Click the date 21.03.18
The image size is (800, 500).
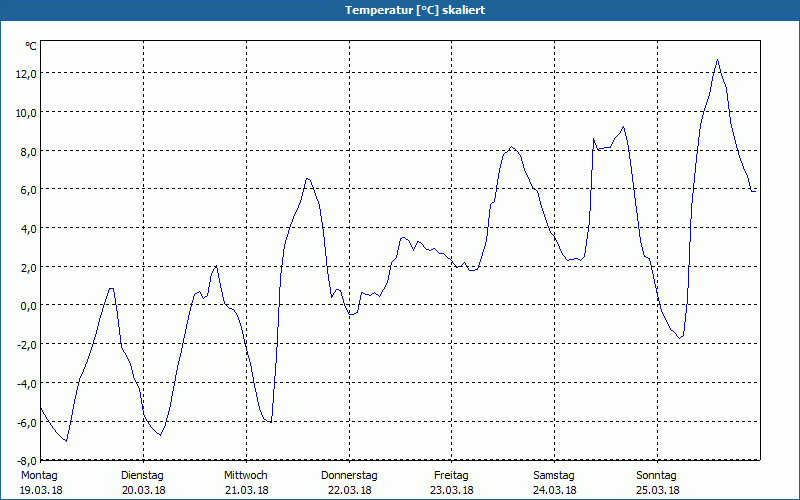tap(246, 490)
